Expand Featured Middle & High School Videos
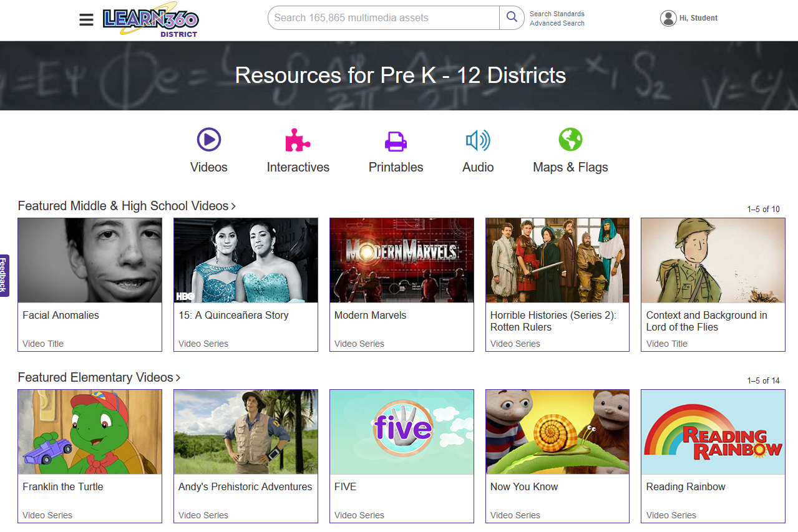The height and width of the screenshot is (532, 798). click(x=127, y=206)
